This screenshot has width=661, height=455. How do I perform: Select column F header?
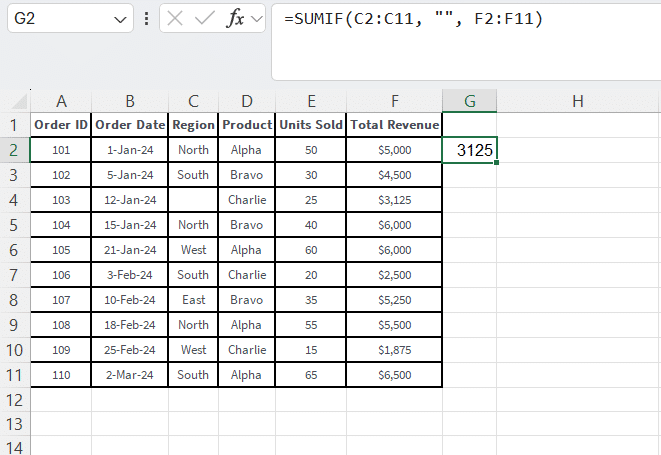tap(394, 101)
